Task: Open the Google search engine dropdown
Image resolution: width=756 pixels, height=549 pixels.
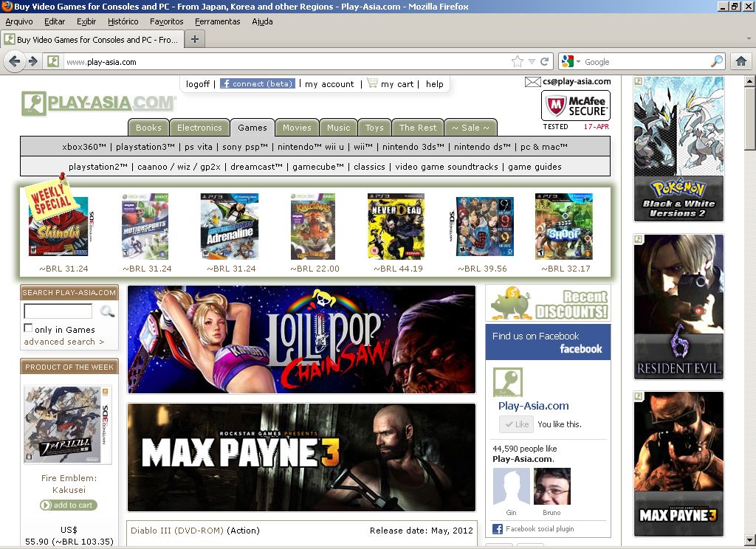Action: click(572, 62)
